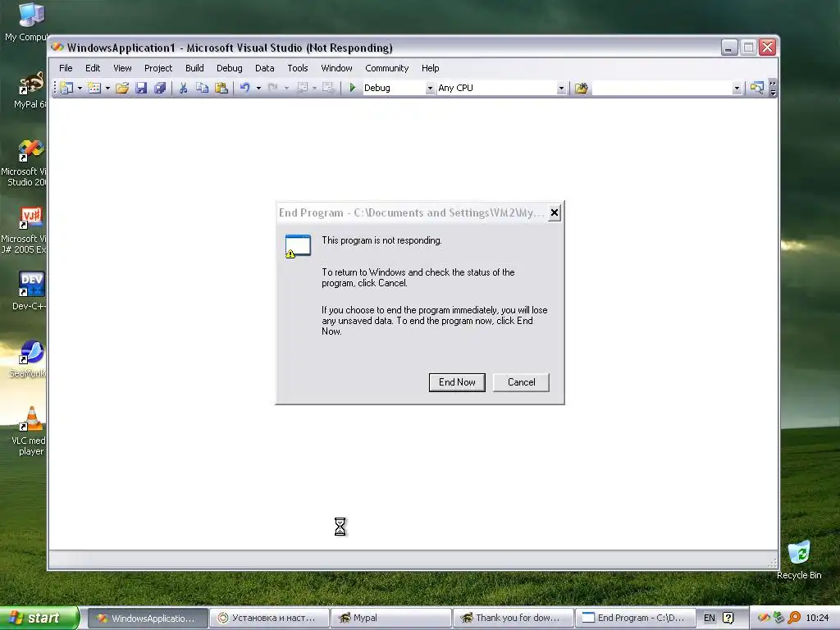The width and height of the screenshot is (840, 630).
Task: Open the Project menu
Action: pyautogui.click(x=158, y=68)
